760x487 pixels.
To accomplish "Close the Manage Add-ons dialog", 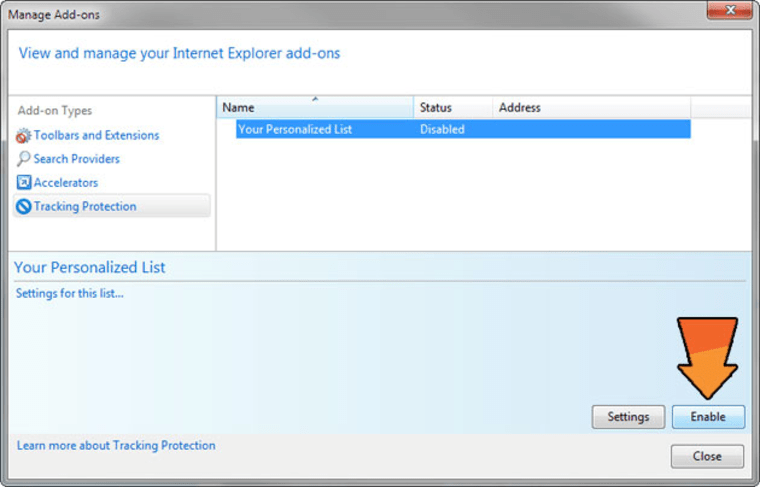I will 707,456.
